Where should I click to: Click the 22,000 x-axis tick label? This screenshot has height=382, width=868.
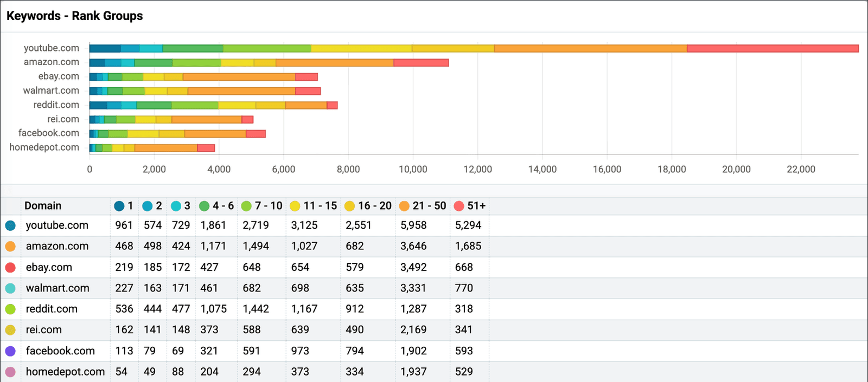tap(801, 169)
